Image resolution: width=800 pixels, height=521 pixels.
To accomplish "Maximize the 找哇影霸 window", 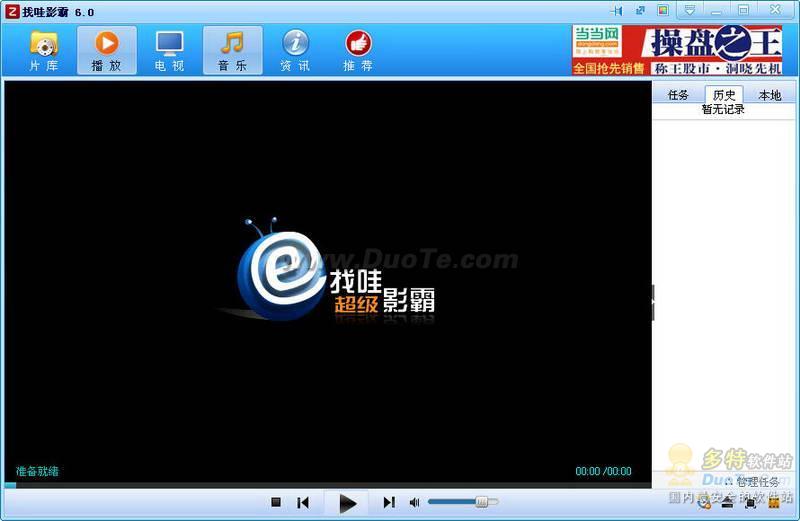I will click(743, 10).
